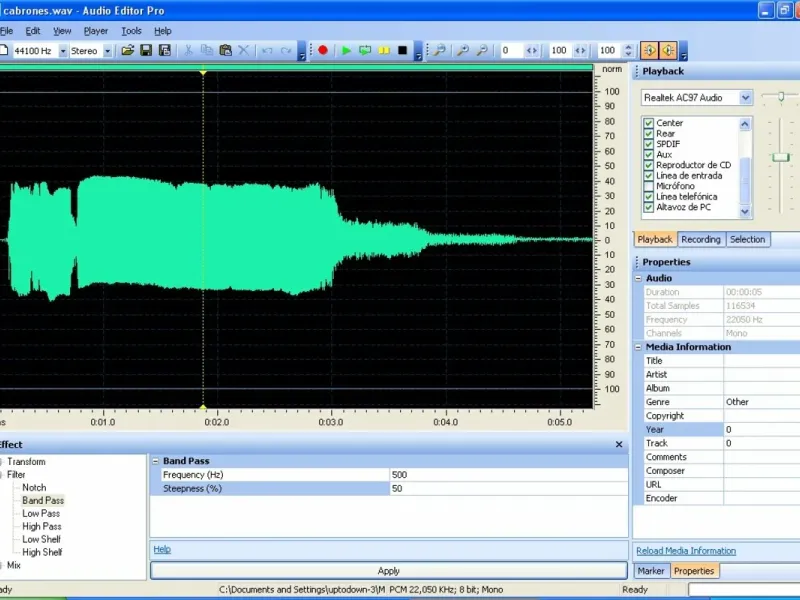Click the black Stop button

click(x=403, y=50)
